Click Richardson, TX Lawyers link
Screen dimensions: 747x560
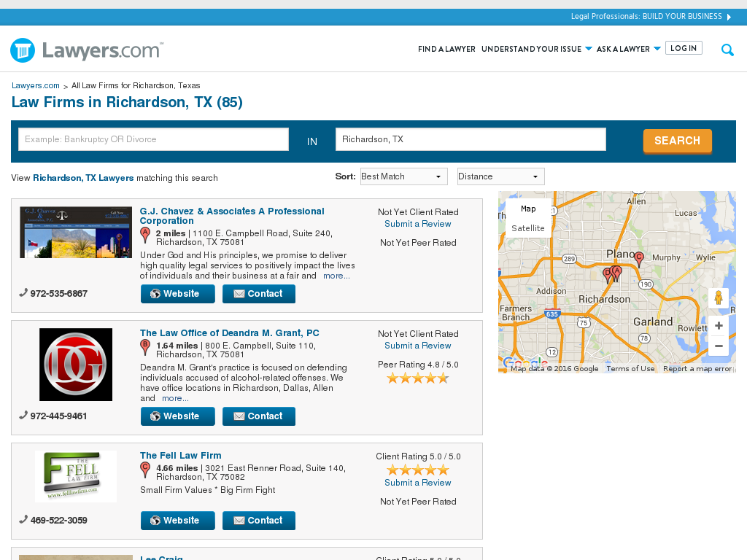tap(83, 178)
